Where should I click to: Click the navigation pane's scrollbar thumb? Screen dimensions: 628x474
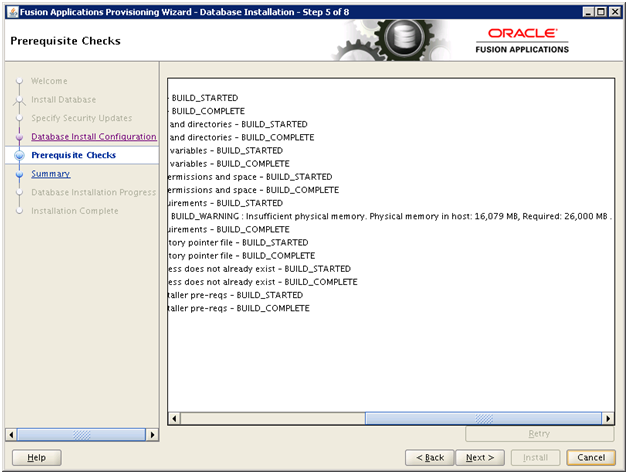point(81,435)
